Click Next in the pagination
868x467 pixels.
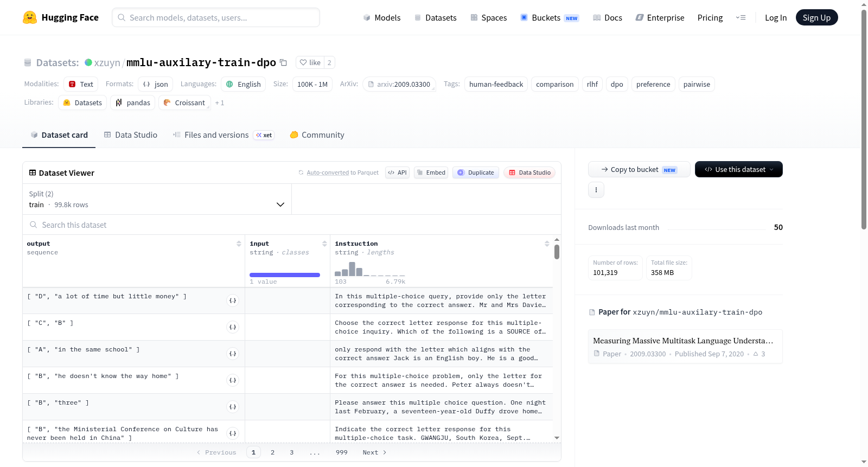[374, 452]
